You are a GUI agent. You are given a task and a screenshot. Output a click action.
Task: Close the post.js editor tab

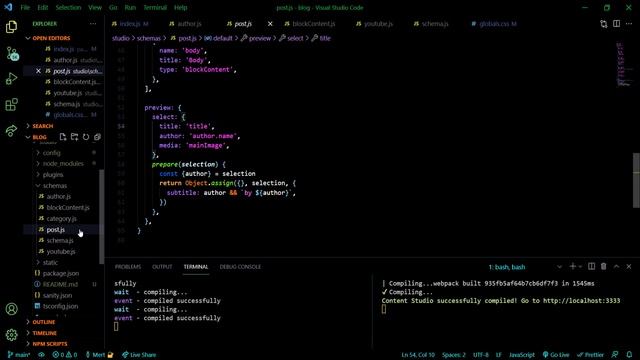coord(270,24)
